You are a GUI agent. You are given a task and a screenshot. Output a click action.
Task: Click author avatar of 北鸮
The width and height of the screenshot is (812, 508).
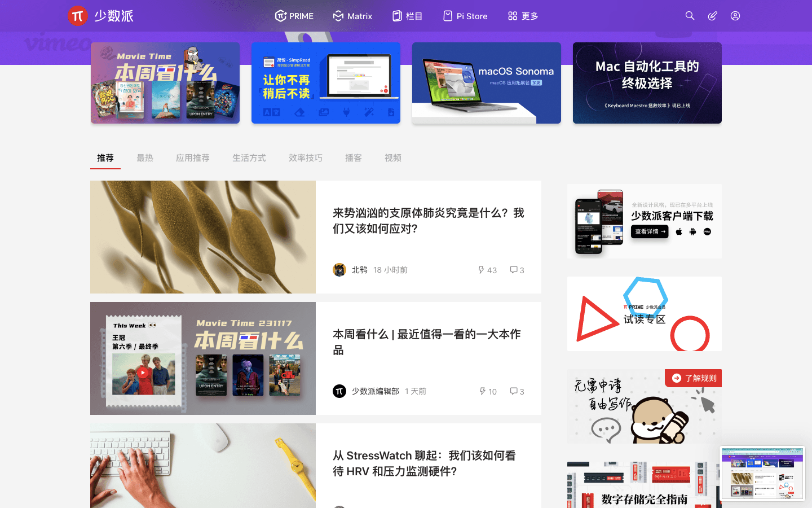pos(339,270)
